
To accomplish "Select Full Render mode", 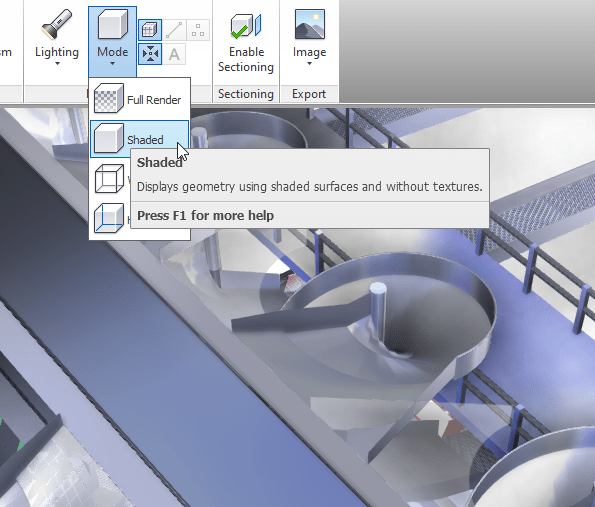I will 139,99.
